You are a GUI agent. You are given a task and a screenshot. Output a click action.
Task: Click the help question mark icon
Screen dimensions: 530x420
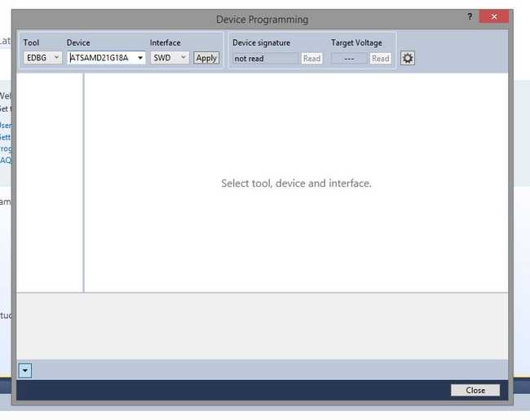pos(470,17)
